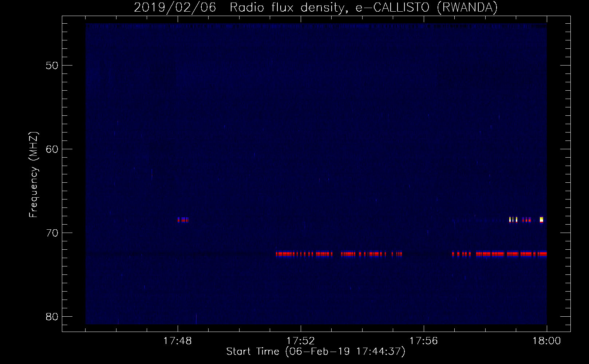Click the small red burst at 17:48

pyautogui.click(x=183, y=219)
